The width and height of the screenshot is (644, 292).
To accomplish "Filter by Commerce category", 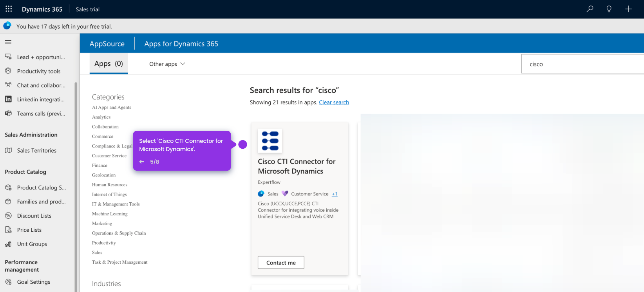I will coord(103,136).
